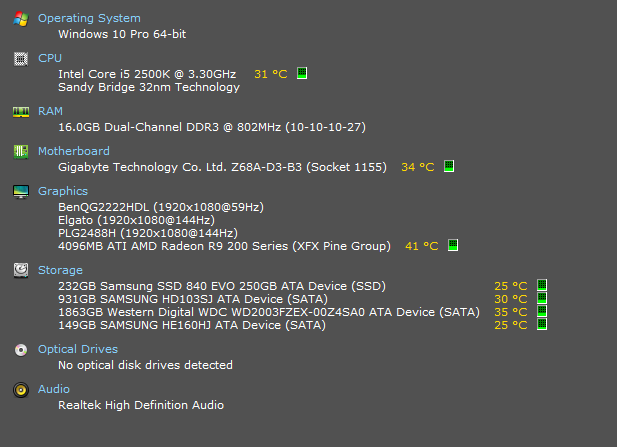Screen dimensions: 617x447
Task: Click the RAM memory stick icon
Action: click(x=21, y=112)
